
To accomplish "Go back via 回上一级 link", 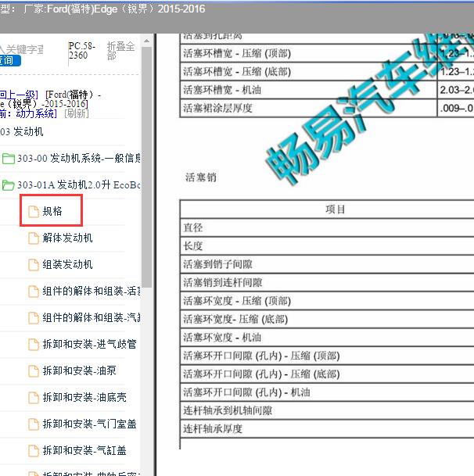I will click(x=19, y=95).
